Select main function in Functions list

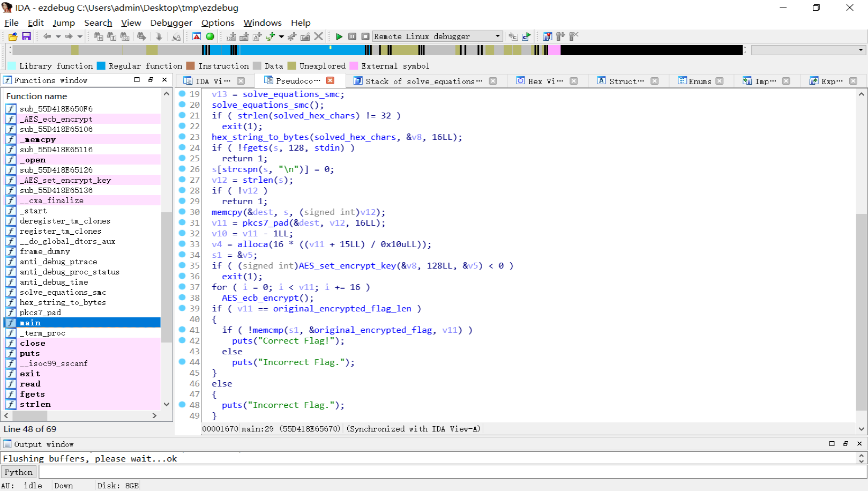click(83, 323)
